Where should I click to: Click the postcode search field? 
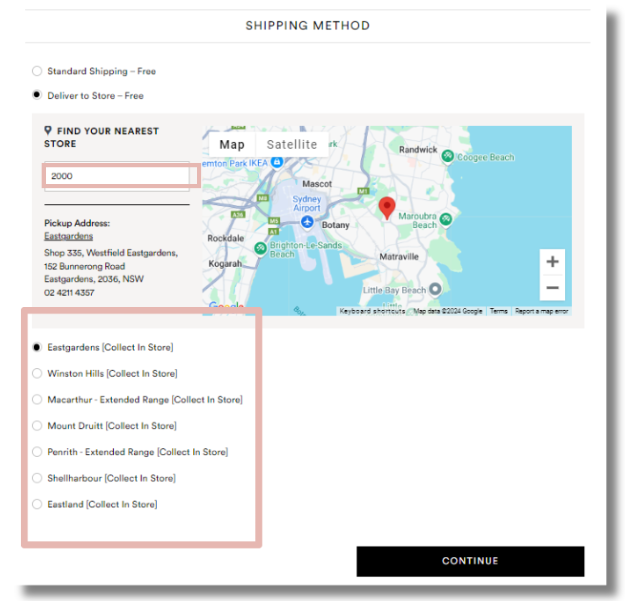coord(117,176)
